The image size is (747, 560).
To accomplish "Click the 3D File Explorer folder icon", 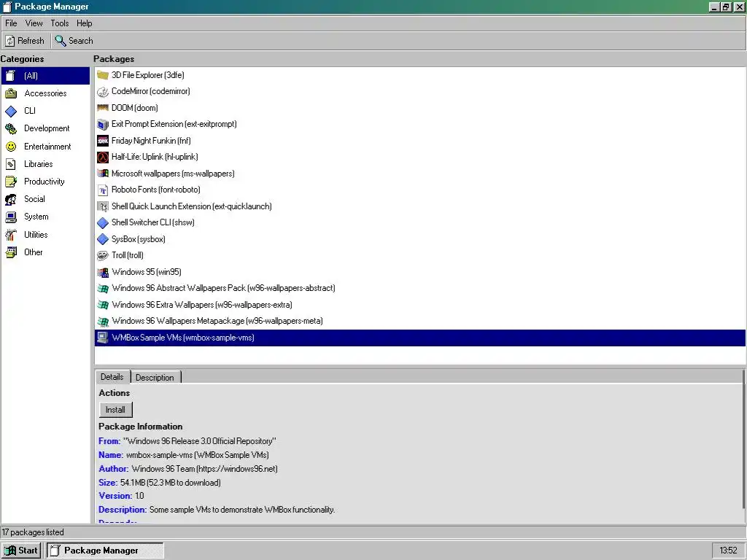I will [103, 75].
